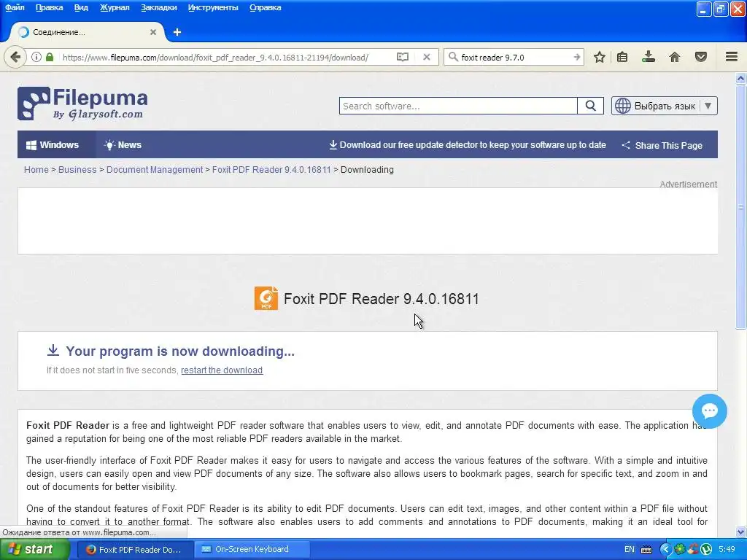
Task: Click the page vertical scrollbar thumb
Action: pos(740,206)
